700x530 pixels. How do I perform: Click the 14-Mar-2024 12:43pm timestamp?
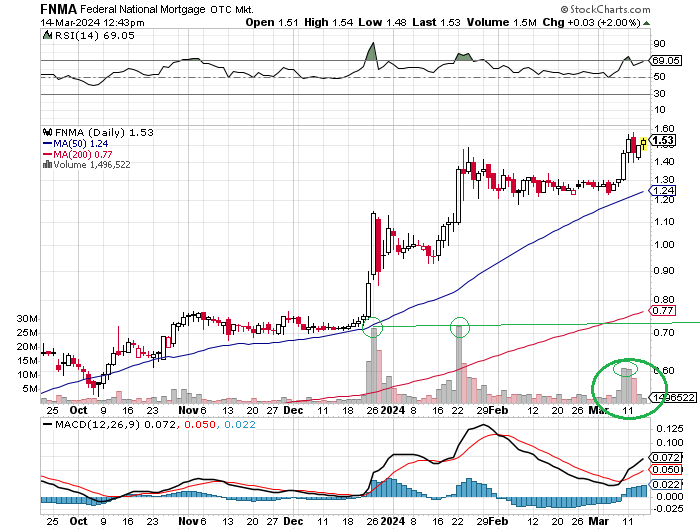(92, 22)
